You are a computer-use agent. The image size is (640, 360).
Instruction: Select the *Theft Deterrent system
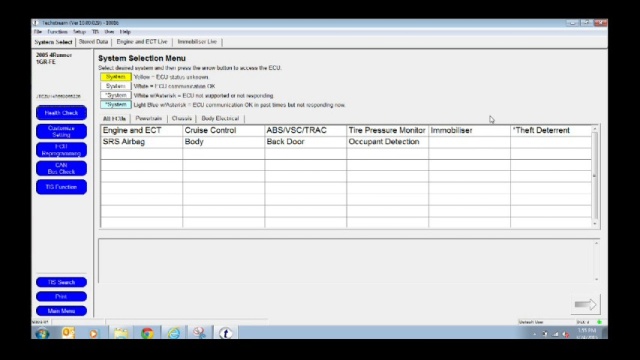[551, 131]
